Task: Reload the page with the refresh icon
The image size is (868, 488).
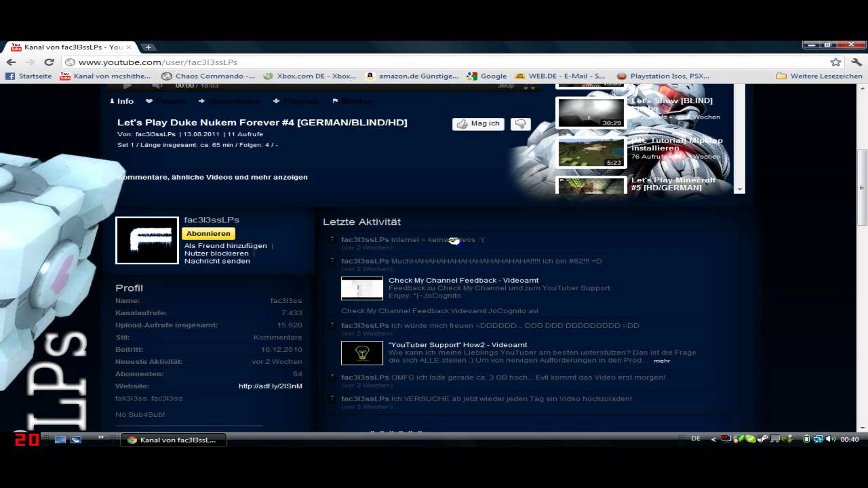Action: (x=49, y=62)
